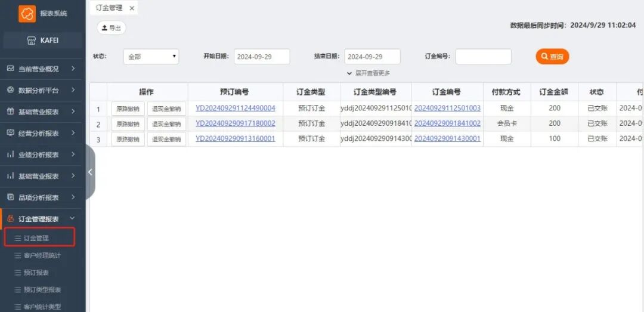This screenshot has height=312, width=644.
Task: Click 原路撤销 in row 2
Action: pos(128,123)
